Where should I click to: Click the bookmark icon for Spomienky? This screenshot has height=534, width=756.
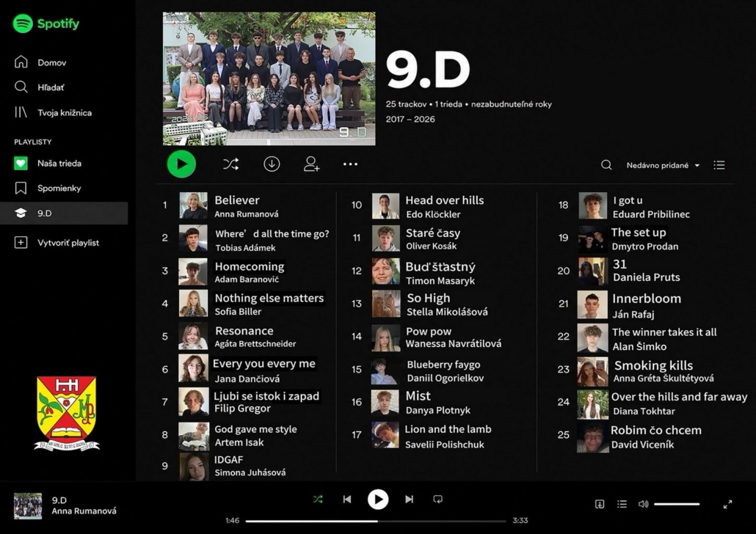21,188
